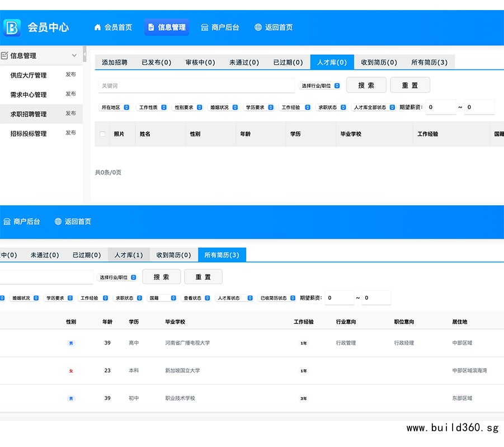Viewport: 504px width, 447px height.
Task: Click the 关键词 search input field
Action: pos(196,86)
